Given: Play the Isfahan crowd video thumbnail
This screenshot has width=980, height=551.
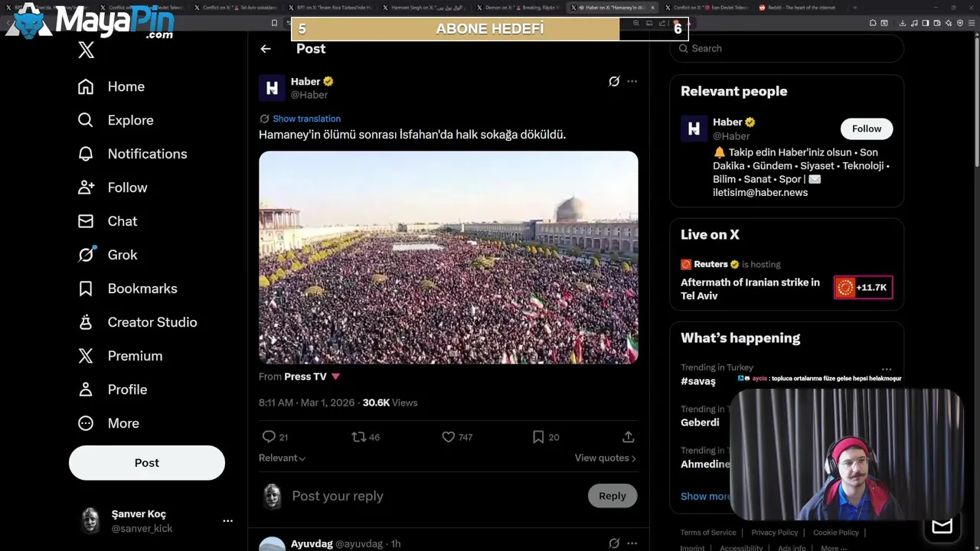Looking at the screenshot, I should 448,257.
